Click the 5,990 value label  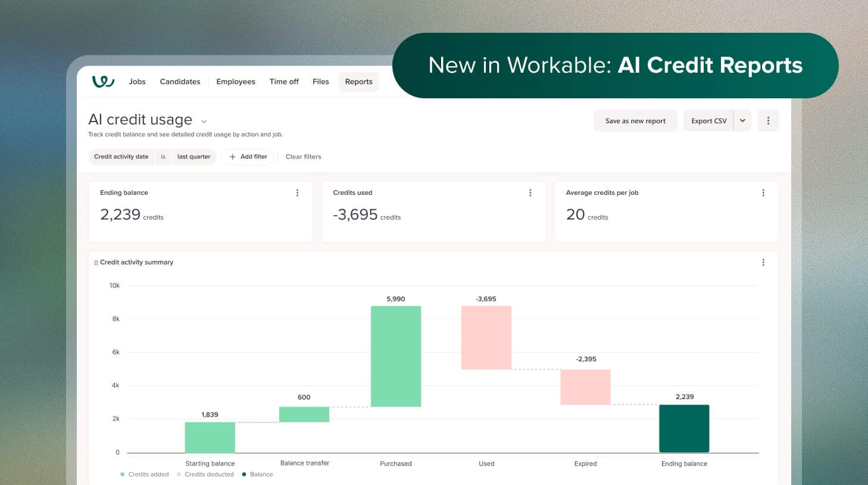coord(396,299)
